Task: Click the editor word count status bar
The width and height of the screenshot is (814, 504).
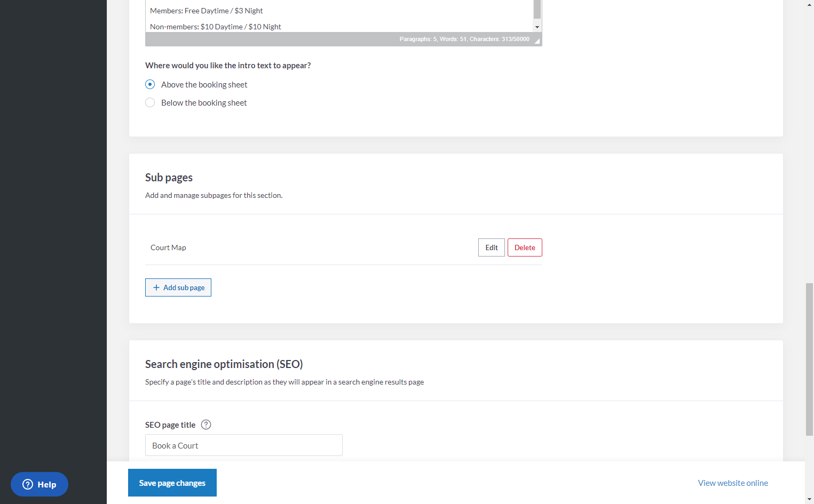Action: 464,39
